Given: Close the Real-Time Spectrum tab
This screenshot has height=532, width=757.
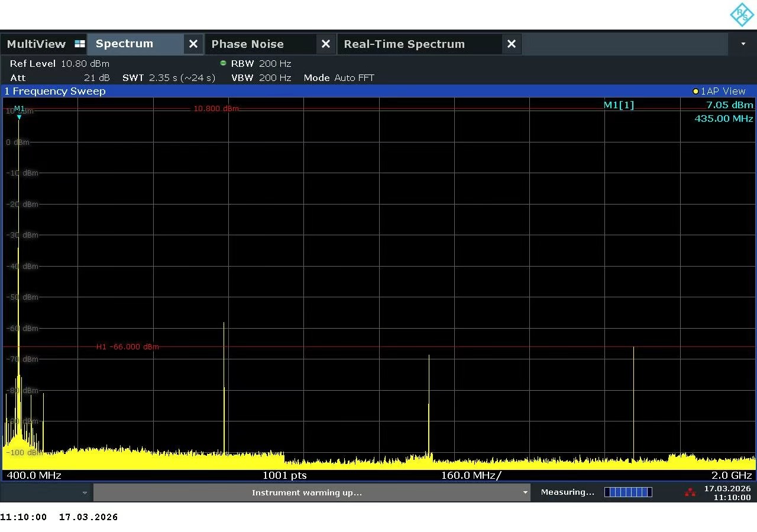Looking at the screenshot, I should coord(512,44).
